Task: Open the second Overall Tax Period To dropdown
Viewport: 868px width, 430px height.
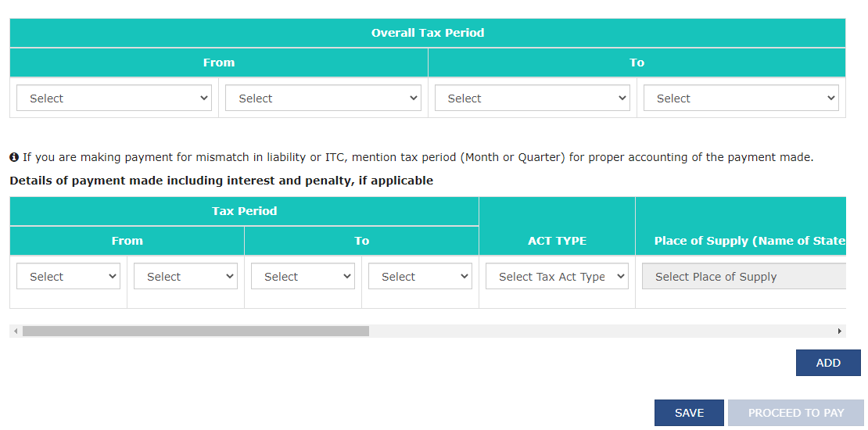Action: click(x=741, y=99)
